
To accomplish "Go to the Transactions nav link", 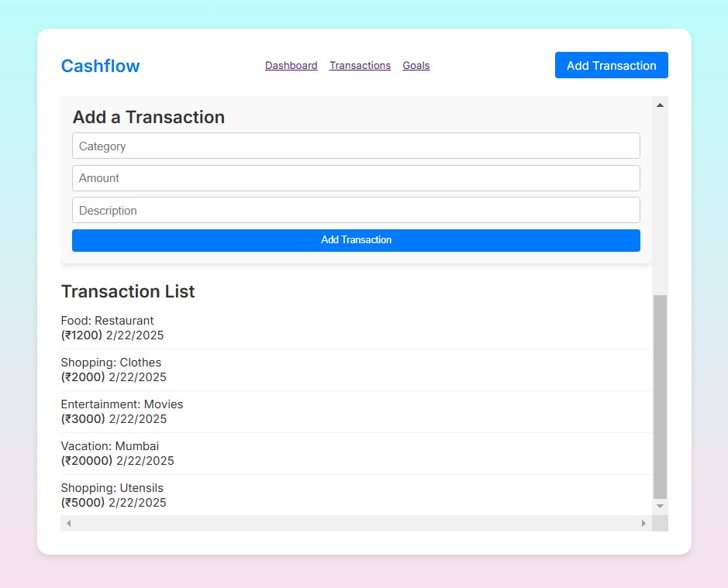I will pyautogui.click(x=360, y=66).
